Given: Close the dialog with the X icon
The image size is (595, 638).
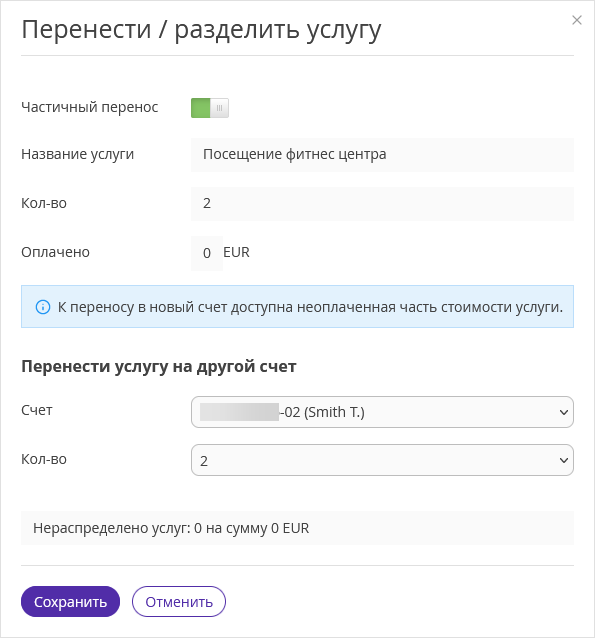Looking at the screenshot, I should pyautogui.click(x=577, y=20).
